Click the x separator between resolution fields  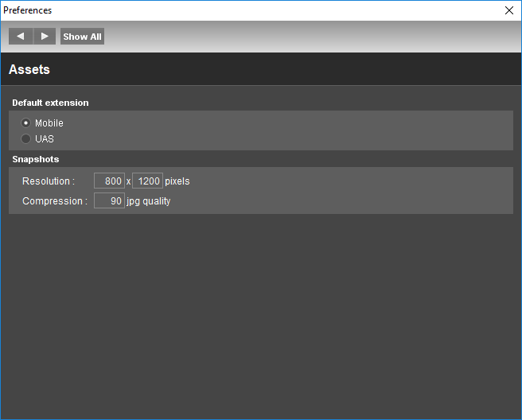pyautogui.click(x=128, y=181)
